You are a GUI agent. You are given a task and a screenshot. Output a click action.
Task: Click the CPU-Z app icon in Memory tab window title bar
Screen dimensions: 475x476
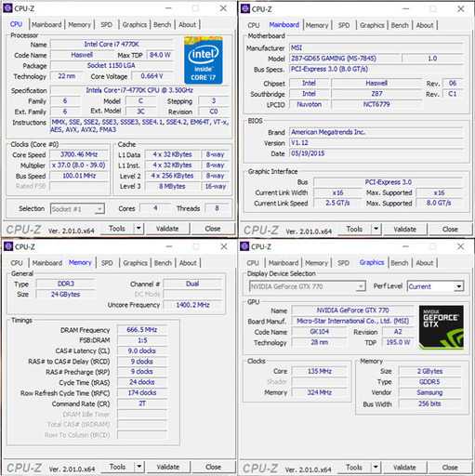click(8, 246)
